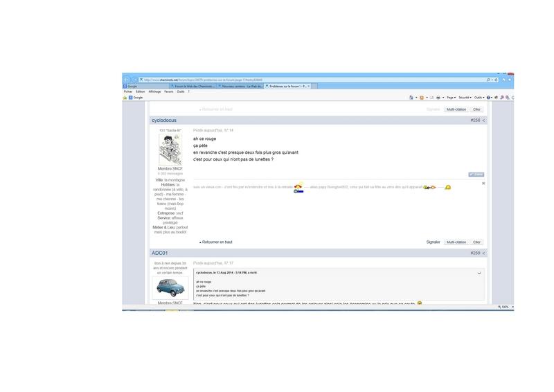Toggle Multi-citation on cyclodocus's post
The width and height of the screenshot is (554, 392).
(x=456, y=242)
